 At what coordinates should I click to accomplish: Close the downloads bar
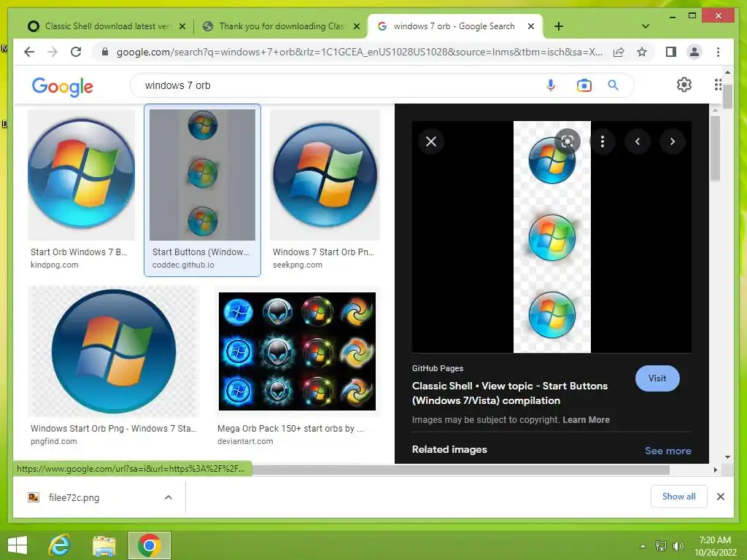point(720,497)
